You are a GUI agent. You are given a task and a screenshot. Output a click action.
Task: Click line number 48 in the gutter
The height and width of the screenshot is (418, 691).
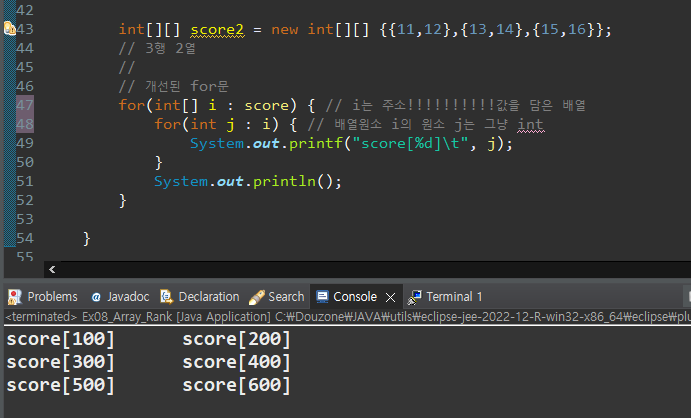point(25,124)
